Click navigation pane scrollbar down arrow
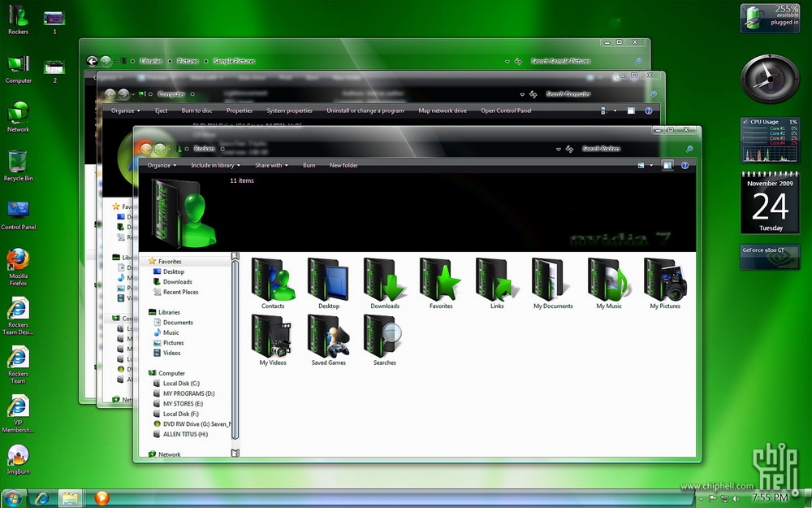The height and width of the screenshot is (508, 812). click(x=235, y=453)
